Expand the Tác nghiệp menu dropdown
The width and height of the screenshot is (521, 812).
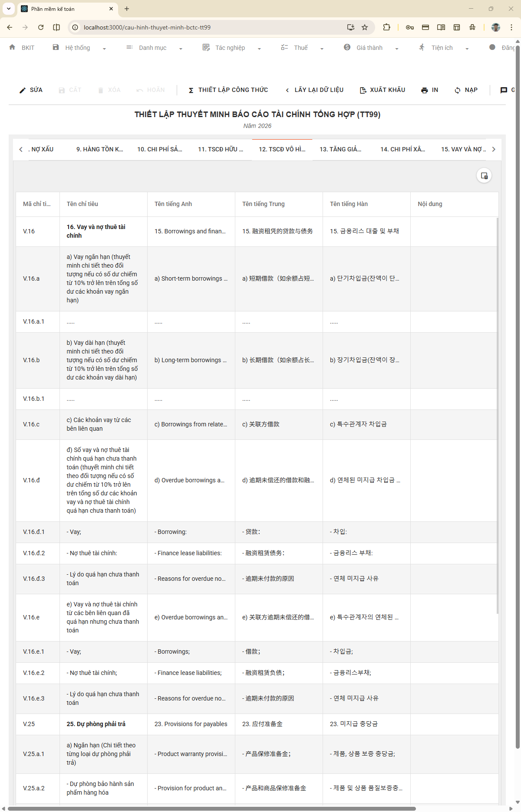259,49
